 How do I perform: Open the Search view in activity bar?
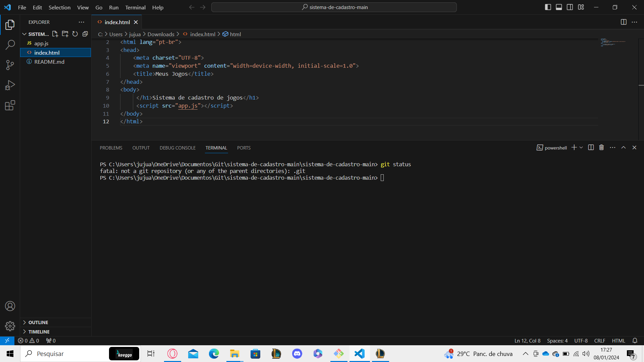click(10, 45)
